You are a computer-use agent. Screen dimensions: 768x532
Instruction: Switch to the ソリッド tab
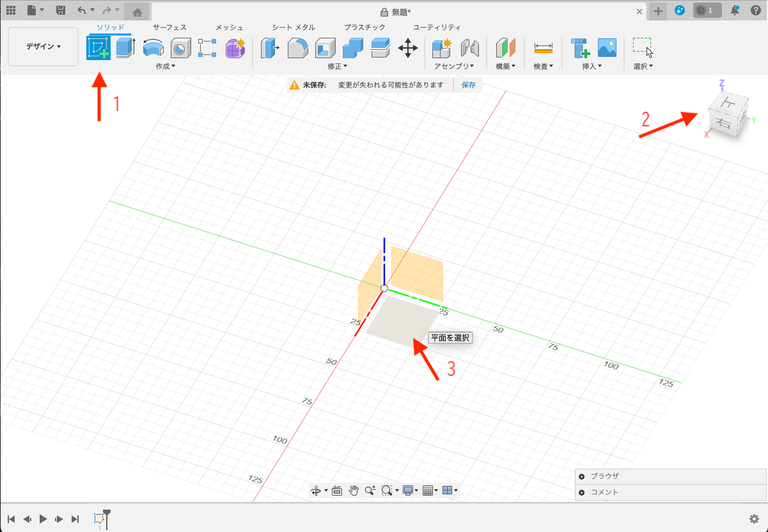[x=111, y=27]
